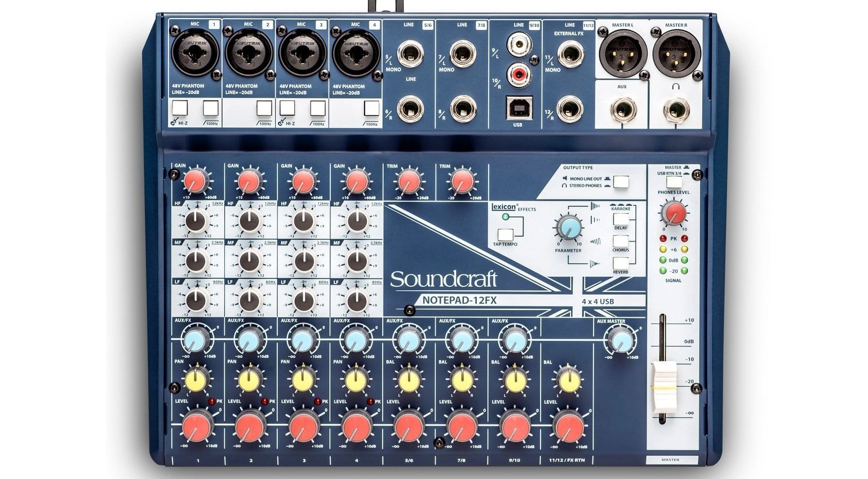Click the channel 1 LEVEL knob
The height and width of the screenshot is (479, 868).
pos(196,425)
